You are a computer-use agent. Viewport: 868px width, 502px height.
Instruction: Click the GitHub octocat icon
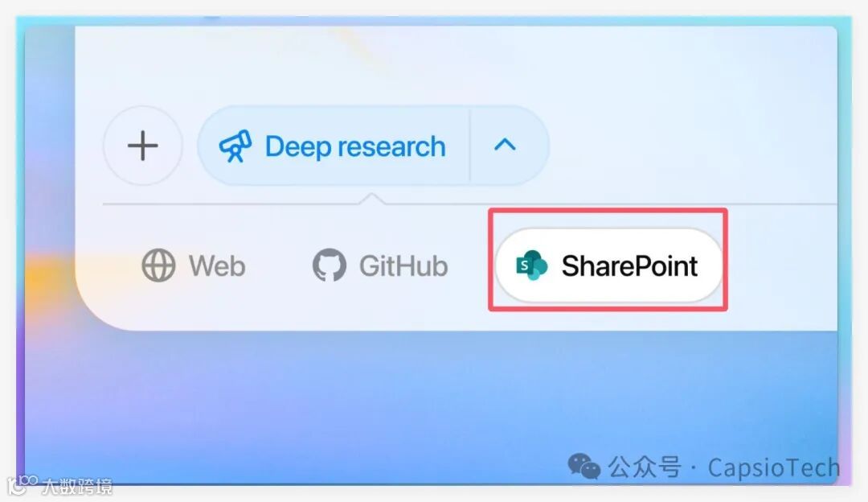coord(330,265)
